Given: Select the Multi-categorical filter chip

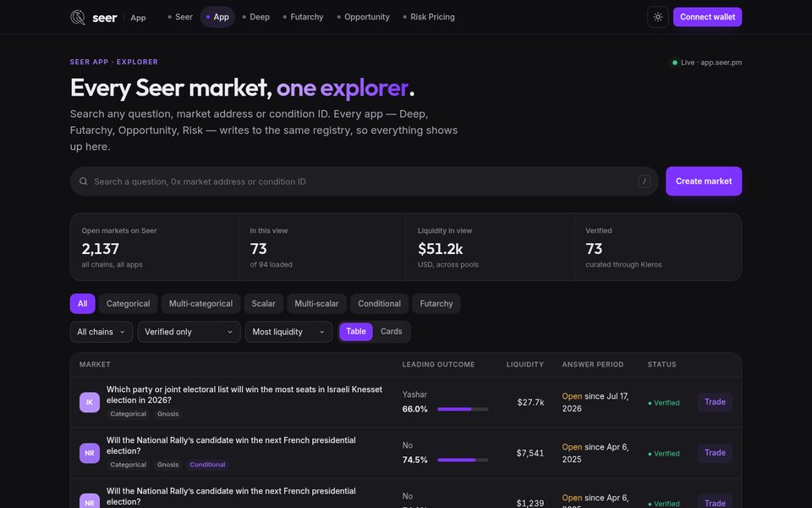Looking at the screenshot, I should [x=201, y=304].
